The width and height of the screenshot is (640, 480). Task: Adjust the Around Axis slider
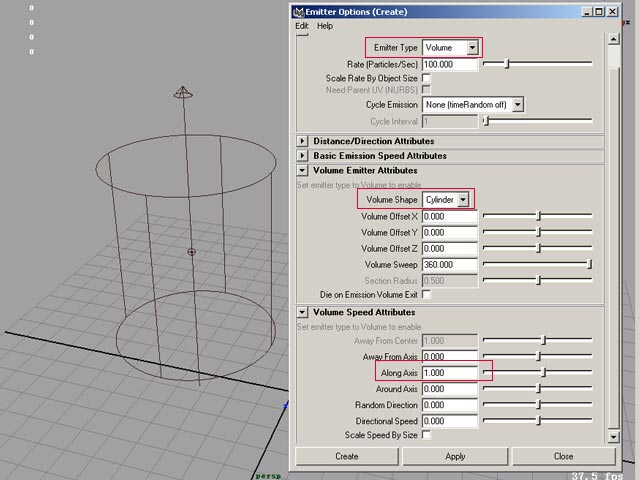pos(538,388)
